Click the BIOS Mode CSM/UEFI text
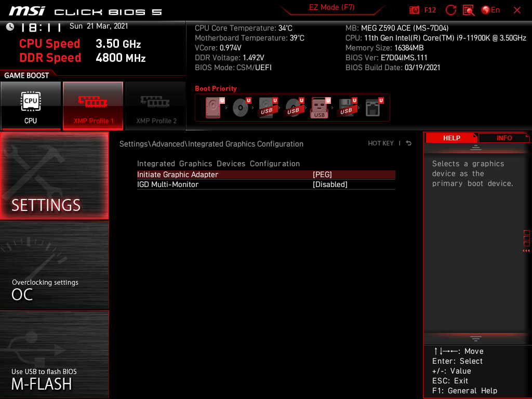This screenshot has width=532, height=399. click(x=233, y=68)
